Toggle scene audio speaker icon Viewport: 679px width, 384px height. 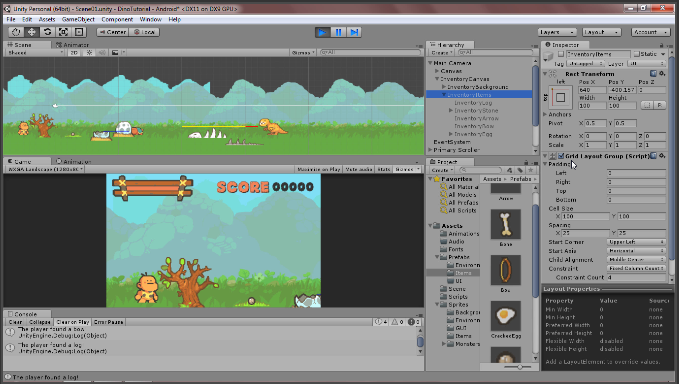point(102,52)
